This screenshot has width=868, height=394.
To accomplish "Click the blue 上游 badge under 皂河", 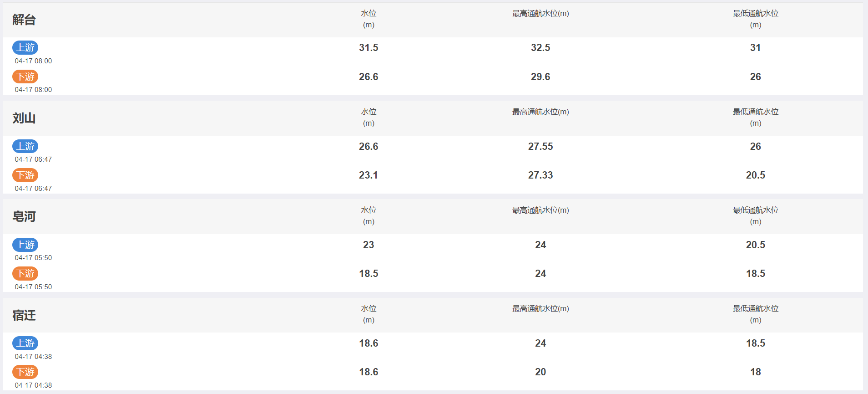I will (25, 245).
